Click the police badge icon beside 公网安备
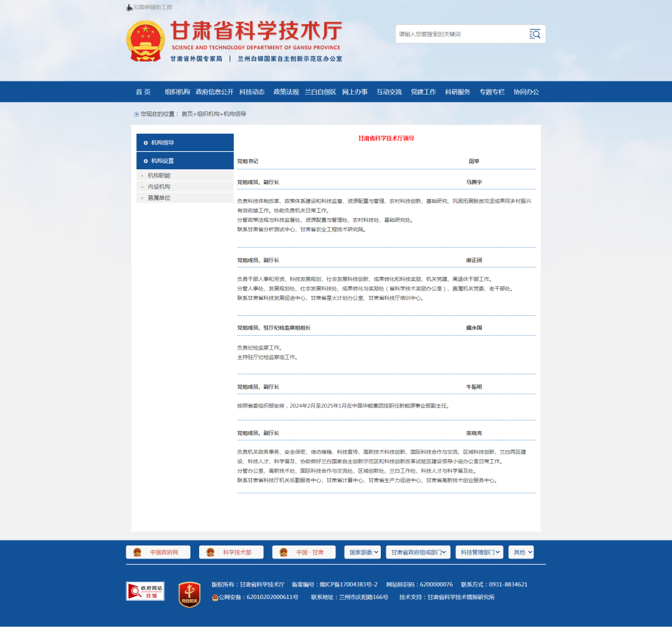The width and height of the screenshot is (672, 627). coord(215,597)
